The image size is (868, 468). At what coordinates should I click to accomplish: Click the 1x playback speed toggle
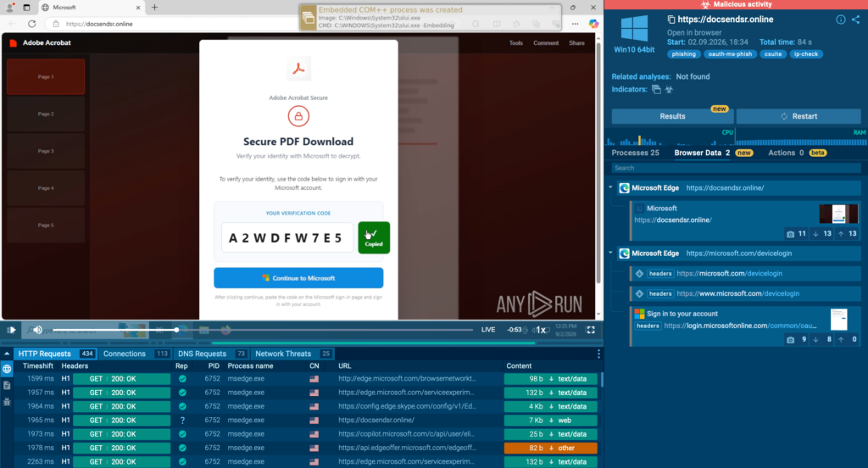(541, 330)
